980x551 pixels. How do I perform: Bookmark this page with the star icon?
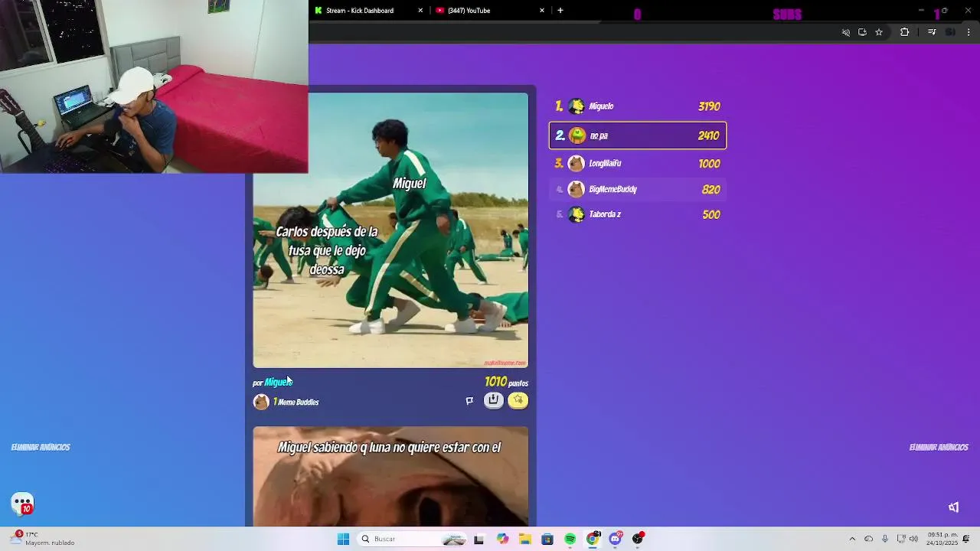coord(879,32)
